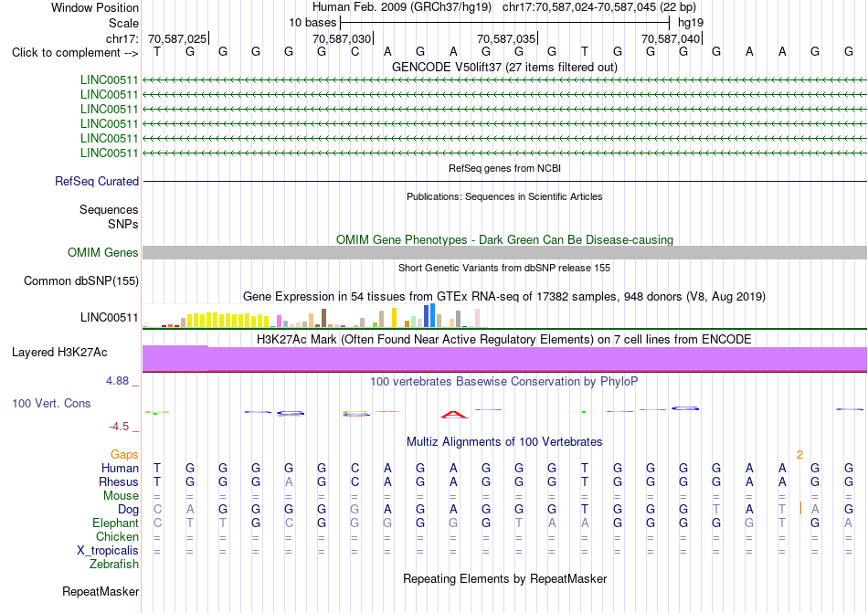Click the blue RefSeq Curated intron line

click(504, 182)
